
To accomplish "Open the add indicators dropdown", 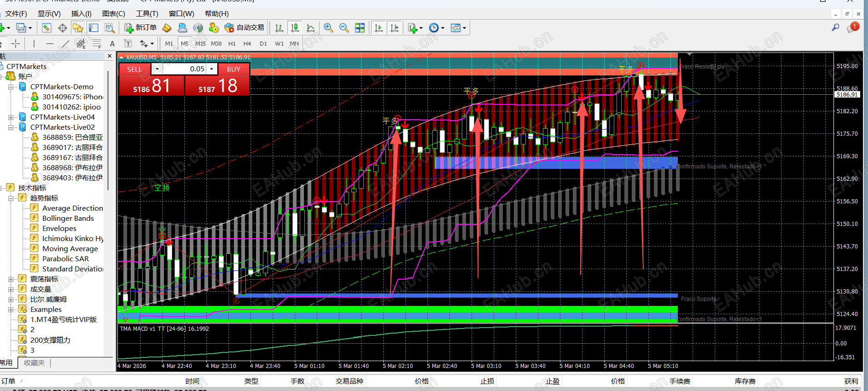I will click(415, 28).
